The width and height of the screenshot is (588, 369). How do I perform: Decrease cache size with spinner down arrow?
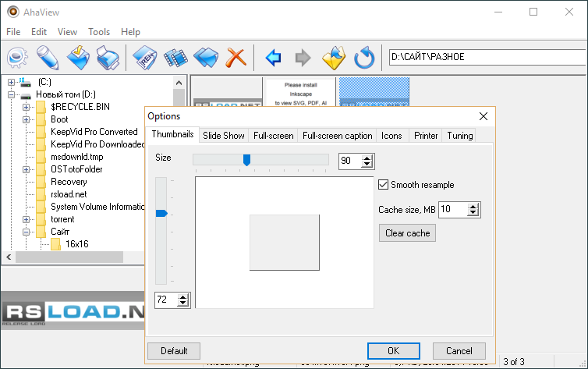(473, 213)
